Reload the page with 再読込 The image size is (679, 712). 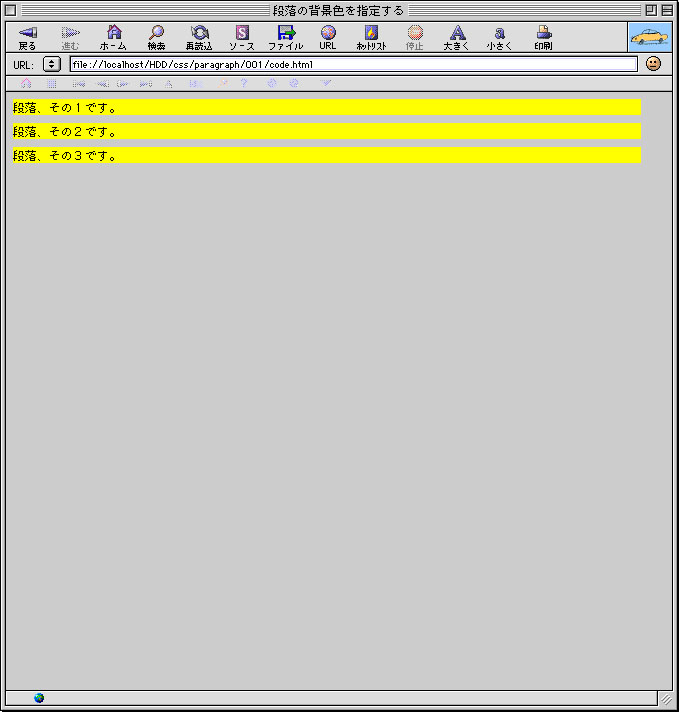pos(199,37)
